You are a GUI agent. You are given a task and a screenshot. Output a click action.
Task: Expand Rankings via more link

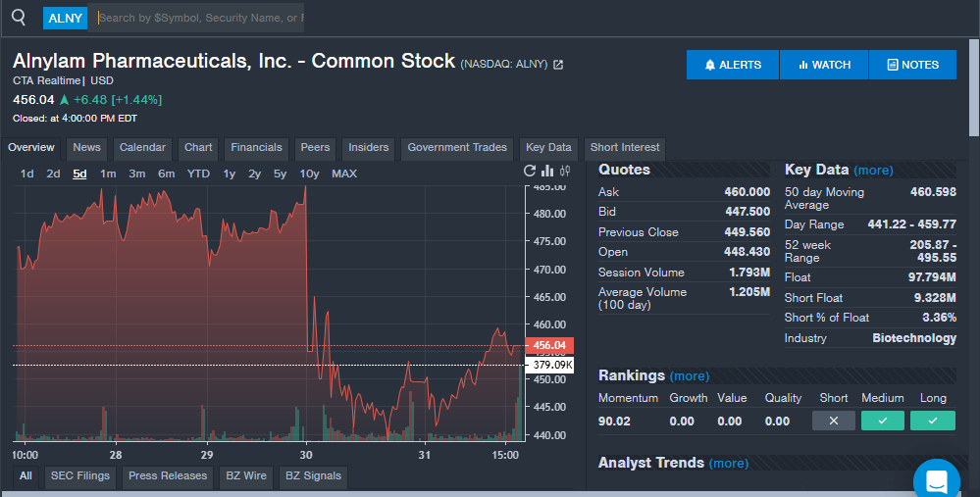pos(689,376)
